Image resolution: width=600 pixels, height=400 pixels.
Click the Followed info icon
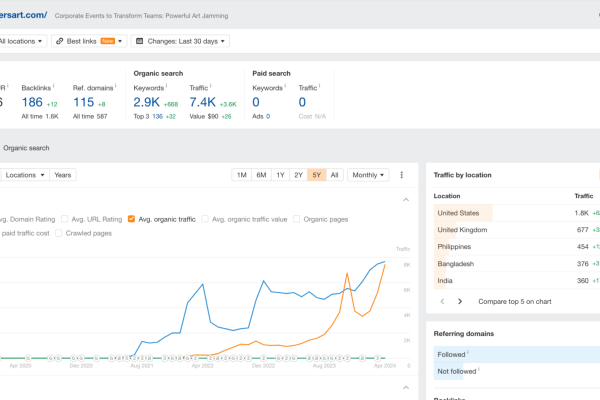[468, 353]
